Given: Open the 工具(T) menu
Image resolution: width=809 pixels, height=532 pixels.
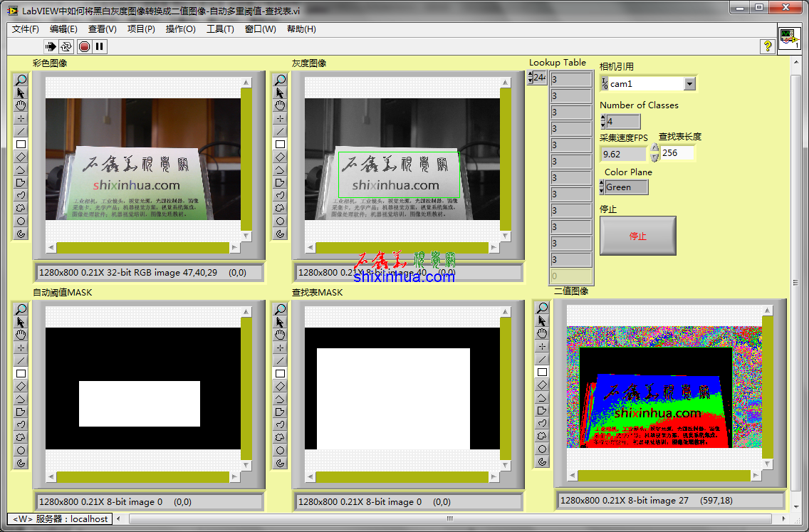Looking at the screenshot, I should click(220, 29).
